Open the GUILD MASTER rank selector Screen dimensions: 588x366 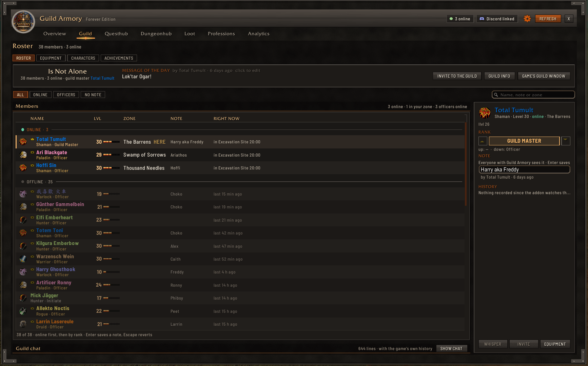pos(524,141)
